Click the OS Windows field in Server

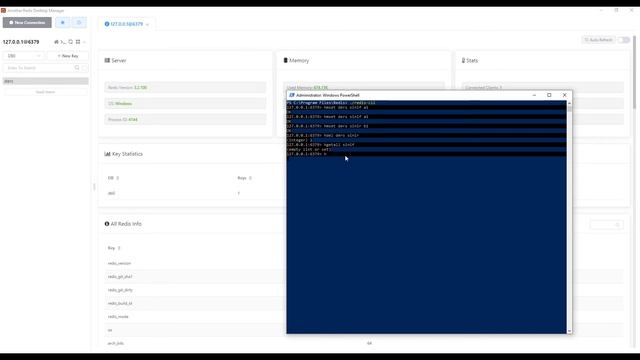point(185,103)
